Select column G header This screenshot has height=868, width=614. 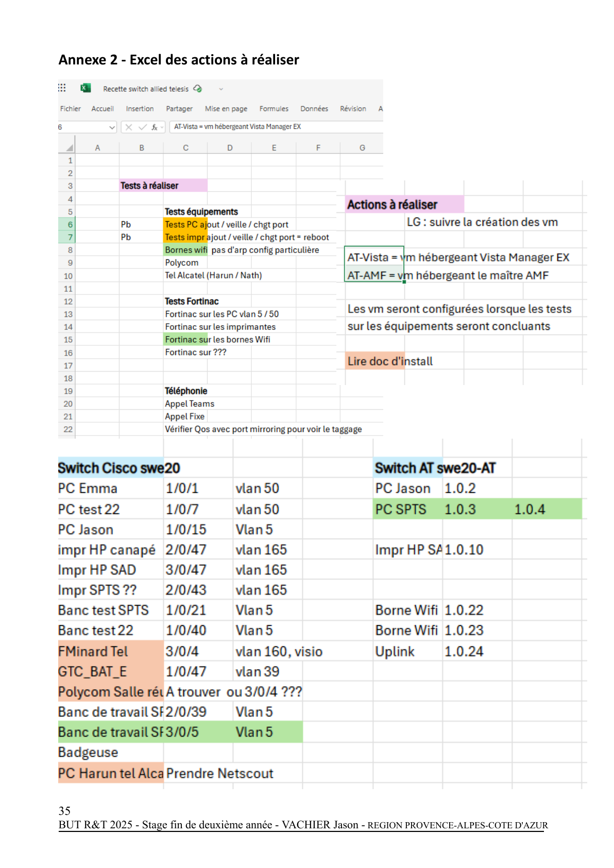tap(362, 147)
